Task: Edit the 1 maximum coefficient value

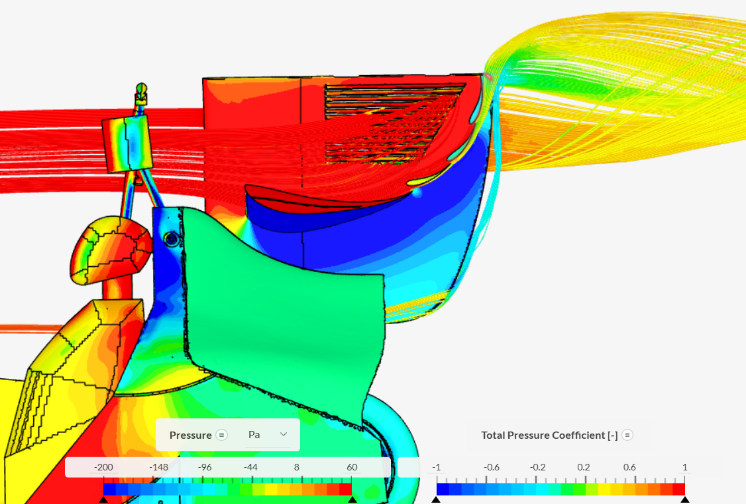Action: pos(685,467)
